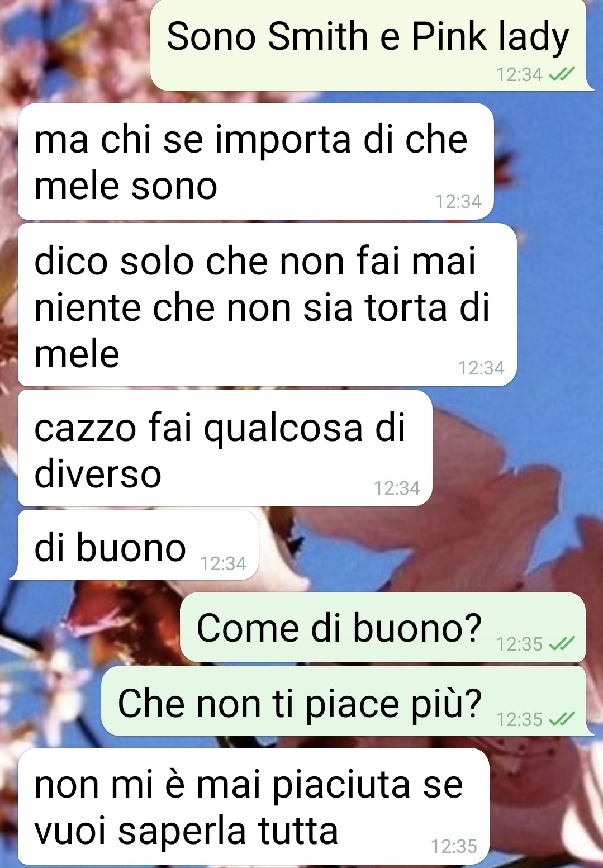Tap the 12:35 timestamp on 'Che non ti piace più?'
603x868 pixels.
(x=520, y=719)
